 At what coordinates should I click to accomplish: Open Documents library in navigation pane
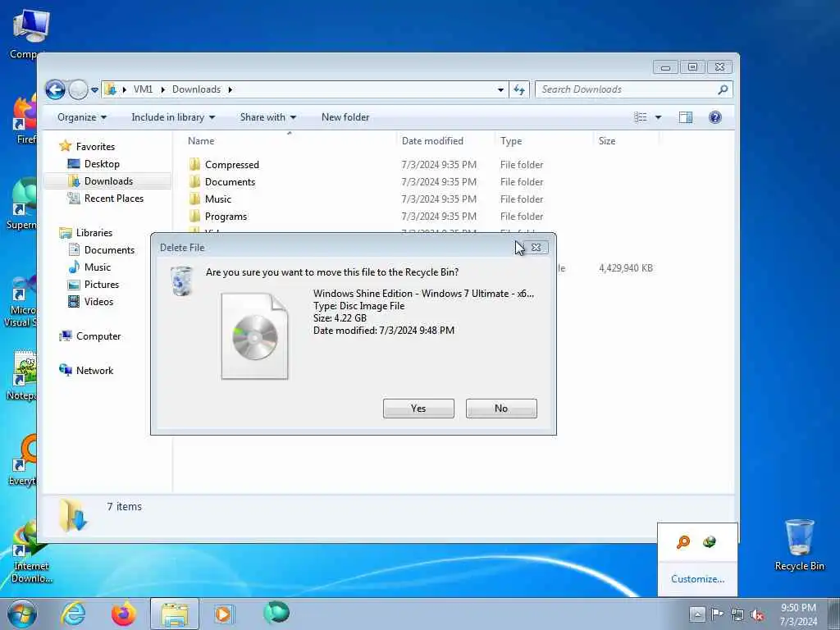(109, 249)
